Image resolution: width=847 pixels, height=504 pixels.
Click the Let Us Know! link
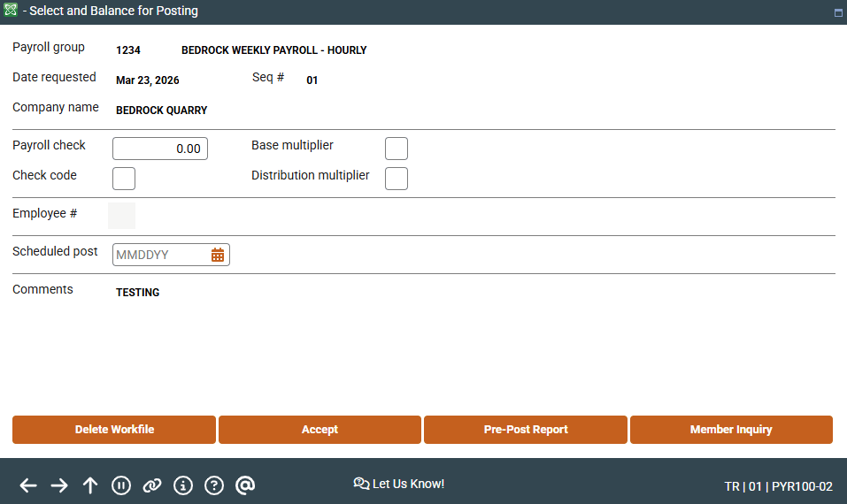(399, 484)
